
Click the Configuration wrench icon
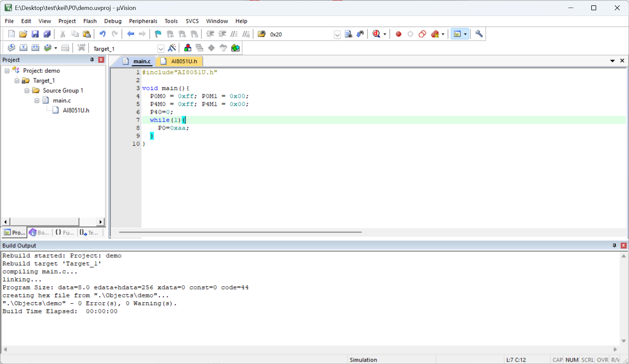479,34
